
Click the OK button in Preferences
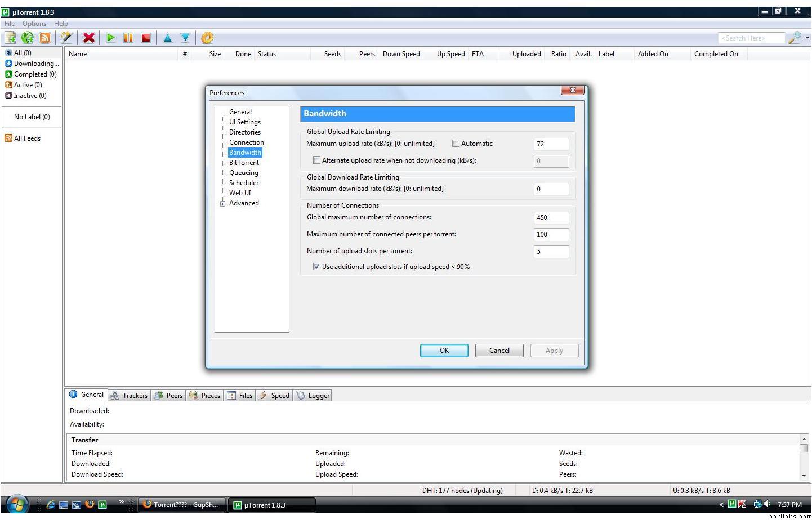coord(444,351)
